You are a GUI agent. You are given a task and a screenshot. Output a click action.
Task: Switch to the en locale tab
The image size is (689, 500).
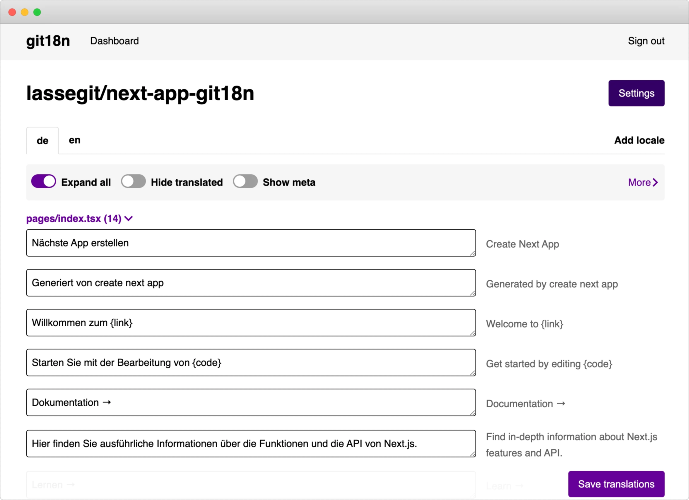(x=75, y=140)
